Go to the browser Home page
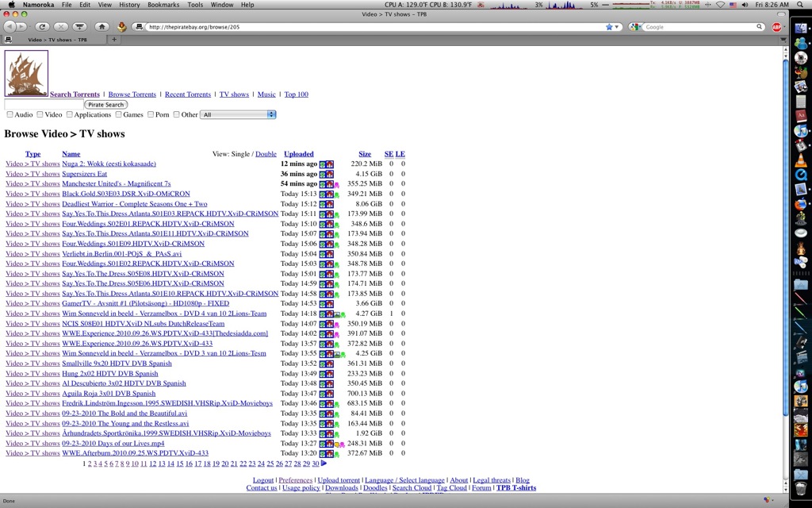Viewport: 812px width, 508px height. (102, 27)
